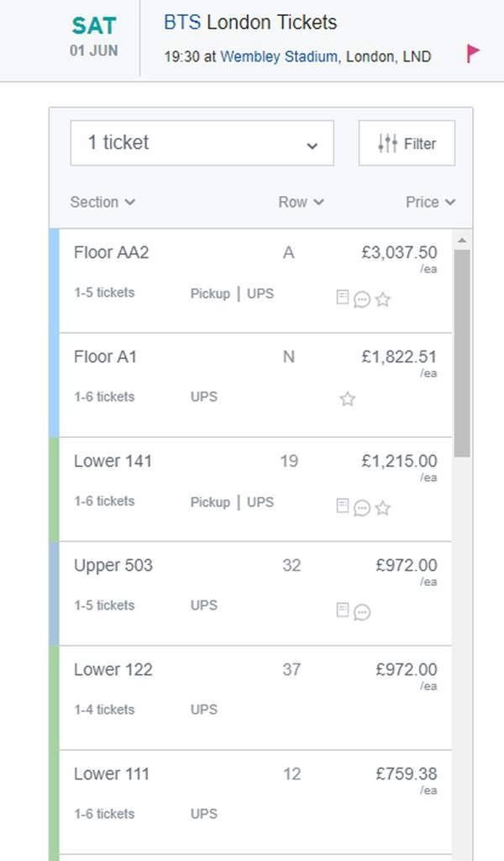The height and width of the screenshot is (861, 504).
Task: Open the Row sort dropdown
Action: pyautogui.click(x=301, y=202)
